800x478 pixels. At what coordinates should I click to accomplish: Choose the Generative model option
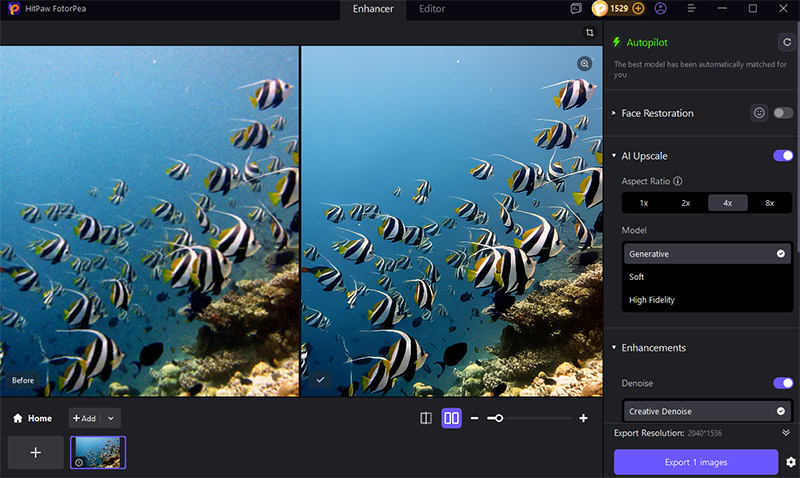point(707,254)
